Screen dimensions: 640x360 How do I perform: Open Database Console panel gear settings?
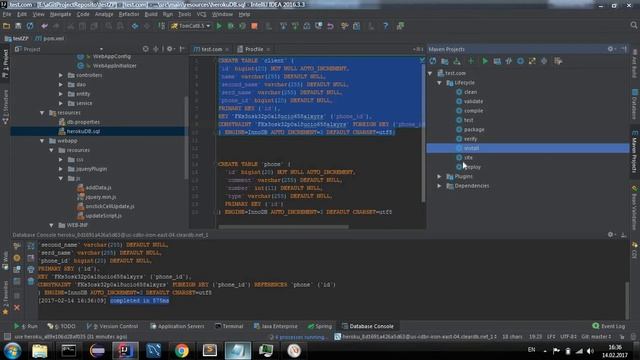point(611,235)
